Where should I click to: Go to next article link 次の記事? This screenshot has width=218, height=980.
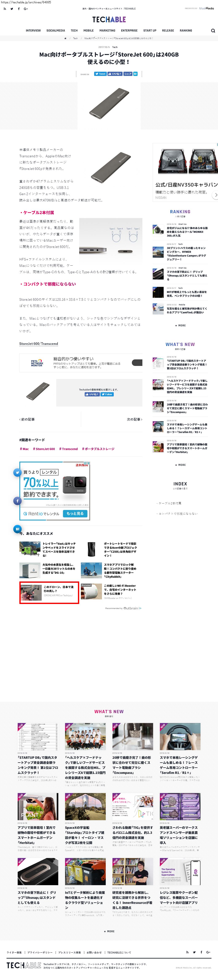[x=134, y=419]
